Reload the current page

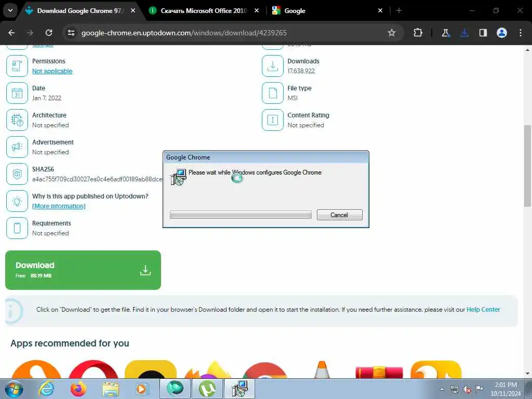pos(49,33)
